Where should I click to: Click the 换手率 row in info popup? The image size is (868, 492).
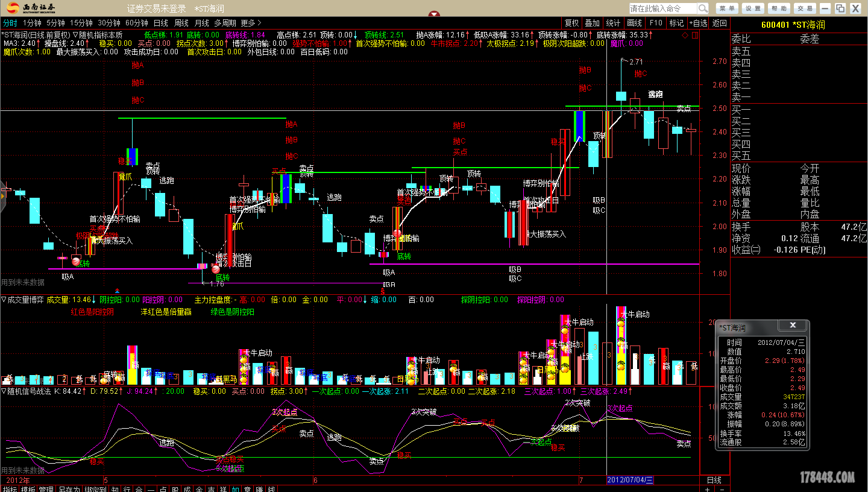click(x=763, y=434)
